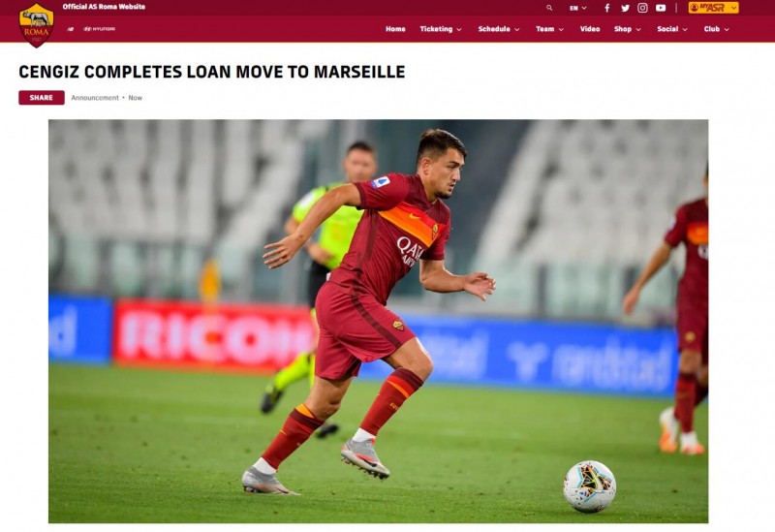Viewport: 775px width, 532px height.
Task: Go to the Home page
Action: 395,29
